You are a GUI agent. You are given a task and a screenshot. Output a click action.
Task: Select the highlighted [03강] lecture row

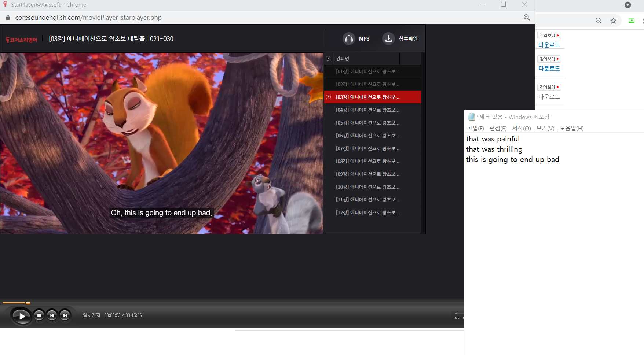373,97
